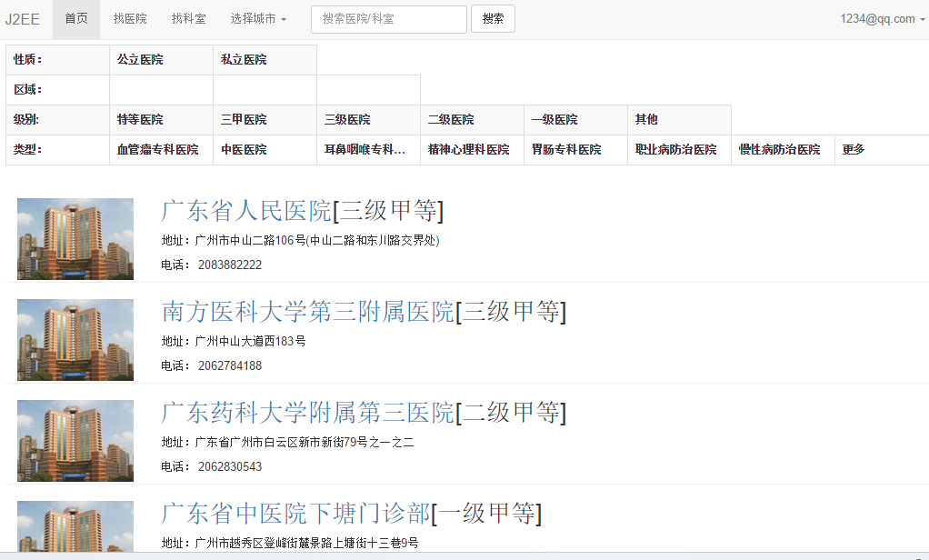Open the 首页 navigation tab

click(76, 19)
